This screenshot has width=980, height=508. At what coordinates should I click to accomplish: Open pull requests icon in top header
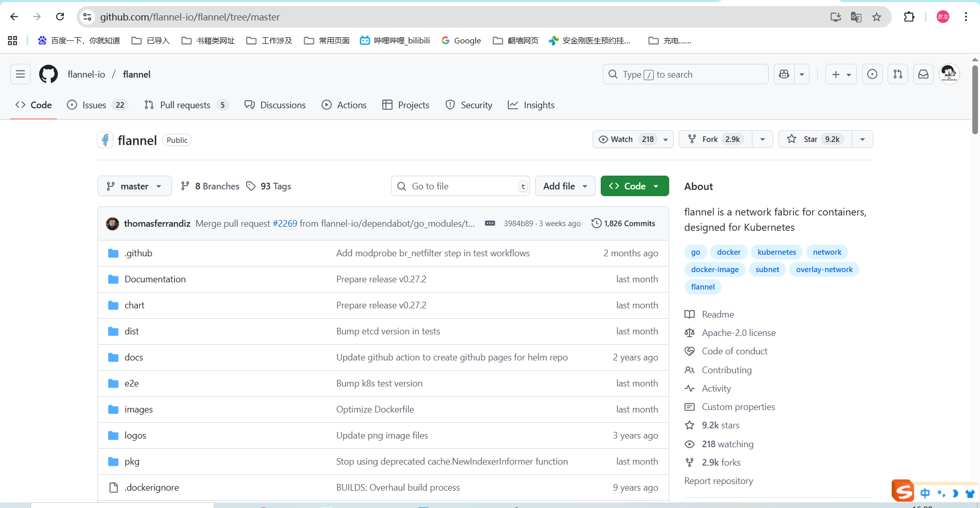point(898,75)
